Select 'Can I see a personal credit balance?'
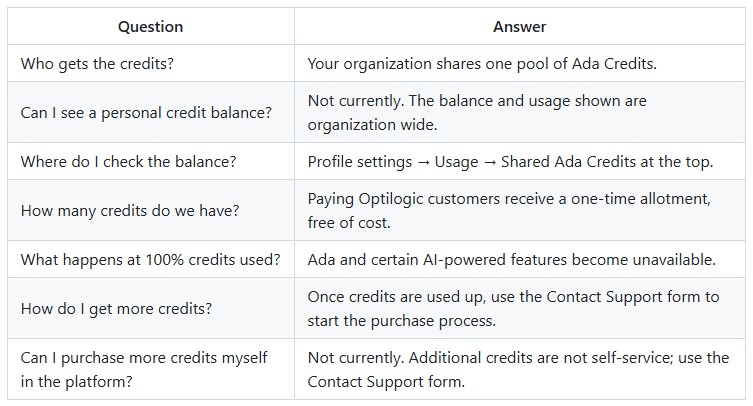 coord(146,112)
